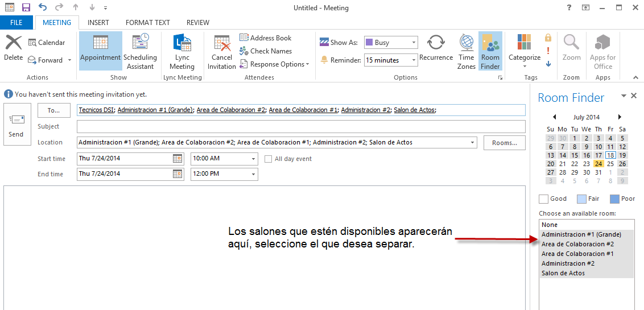The height and width of the screenshot is (310, 644).
Task: Open the Reminder 15 minutes dropdown
Action: click(x=413, y=60)
